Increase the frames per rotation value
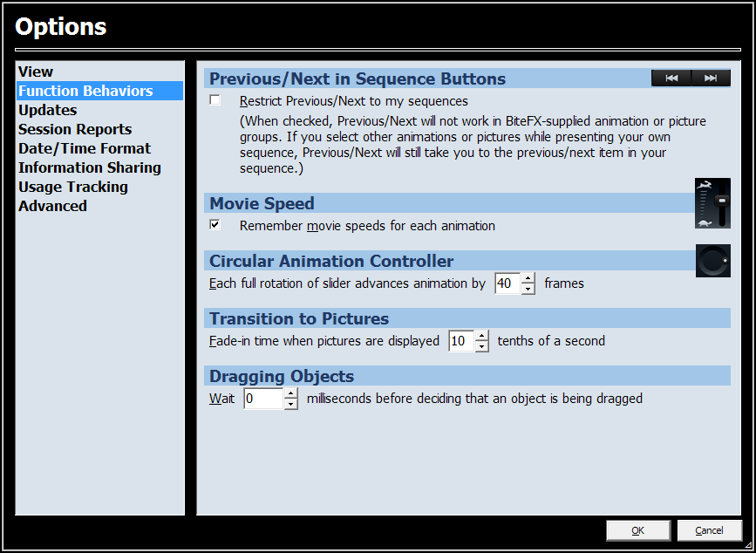Image resolution: width=756 pixels, height=553 pixels. (x=528, y=278)
